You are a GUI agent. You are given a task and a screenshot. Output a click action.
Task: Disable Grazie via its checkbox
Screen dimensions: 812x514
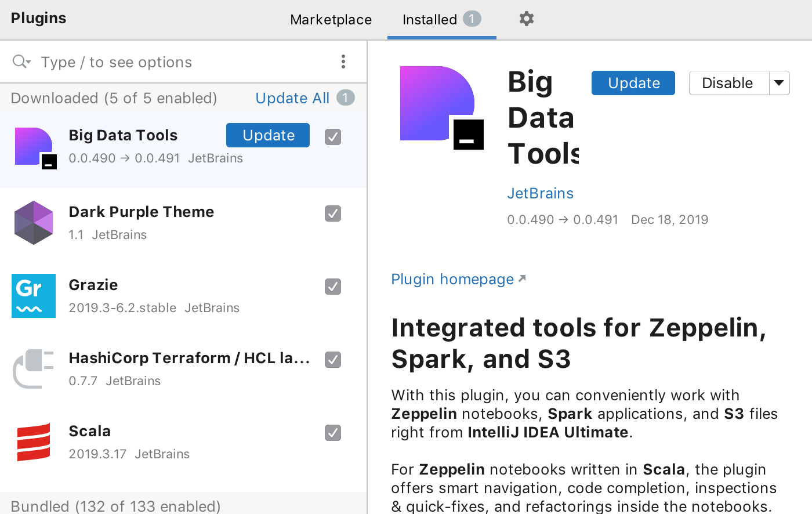333,287
